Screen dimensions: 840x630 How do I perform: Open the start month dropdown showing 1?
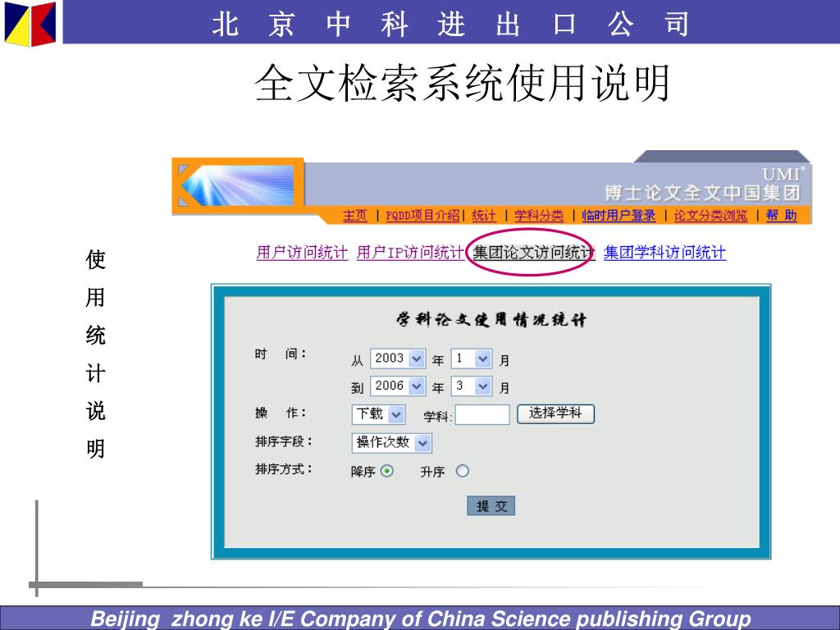click(472, 358)
